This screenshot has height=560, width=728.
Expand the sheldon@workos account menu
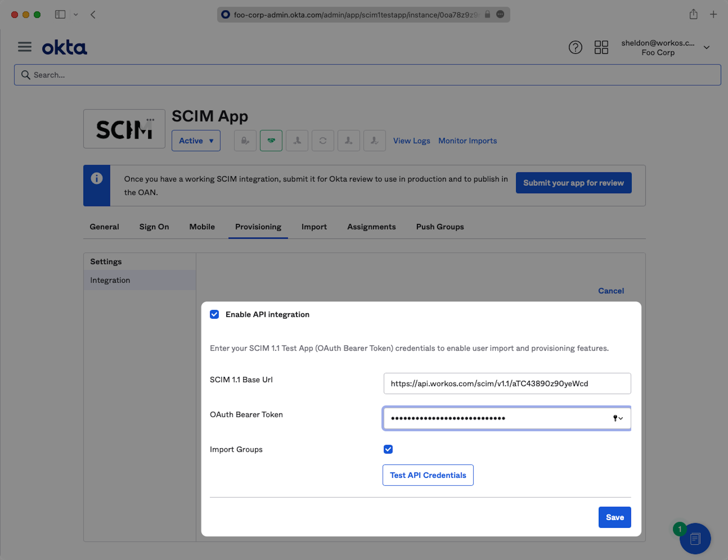pyautogui.click(x=706, y=47)
